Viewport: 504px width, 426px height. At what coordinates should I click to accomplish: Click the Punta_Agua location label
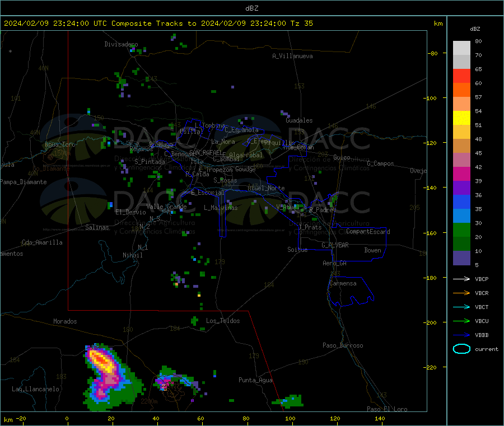(x=255, y=380)
